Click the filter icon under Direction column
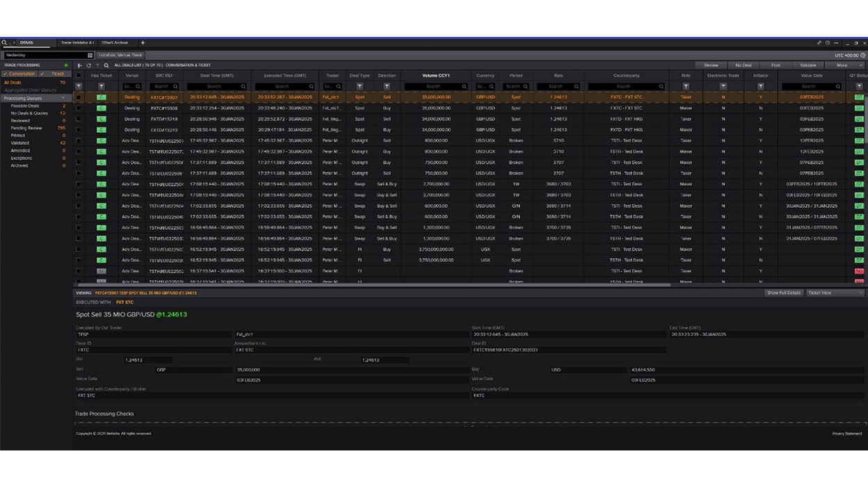This screenshot has height=488, width=868. [x=387, y=87]
